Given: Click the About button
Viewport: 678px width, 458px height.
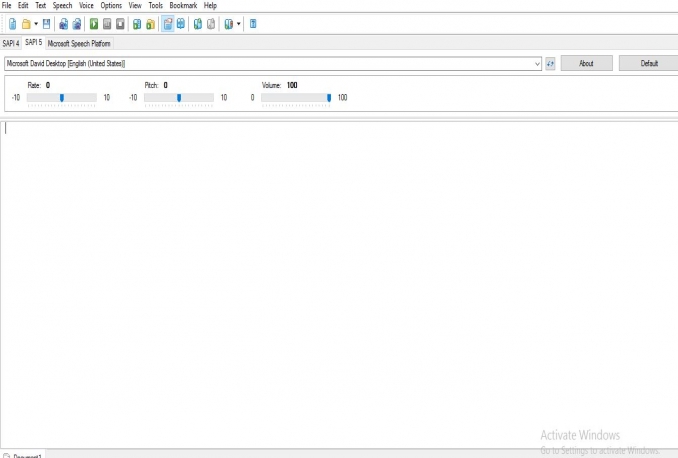Looking at the screenshot, I should pyautogui.click(x=586, y=63).
